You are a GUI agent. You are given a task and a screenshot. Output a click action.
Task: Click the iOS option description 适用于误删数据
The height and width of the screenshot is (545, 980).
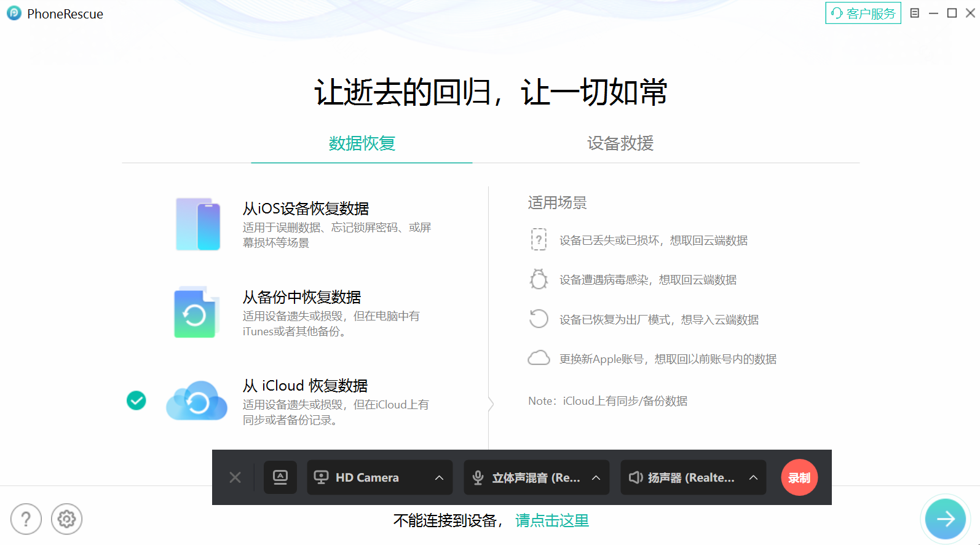coord(337,235)
